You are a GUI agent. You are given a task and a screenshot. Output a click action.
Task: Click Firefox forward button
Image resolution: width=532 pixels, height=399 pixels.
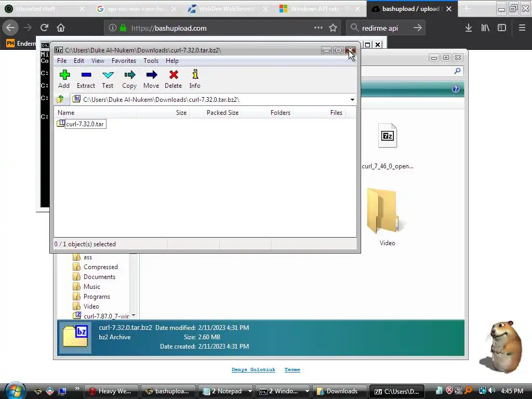click(x=28, y=28)
